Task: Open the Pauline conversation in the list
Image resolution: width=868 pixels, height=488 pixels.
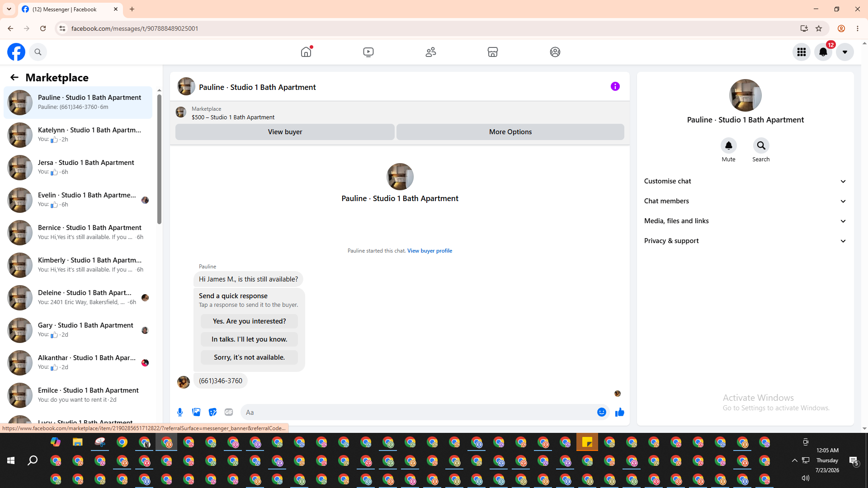Action: point(78,103)
